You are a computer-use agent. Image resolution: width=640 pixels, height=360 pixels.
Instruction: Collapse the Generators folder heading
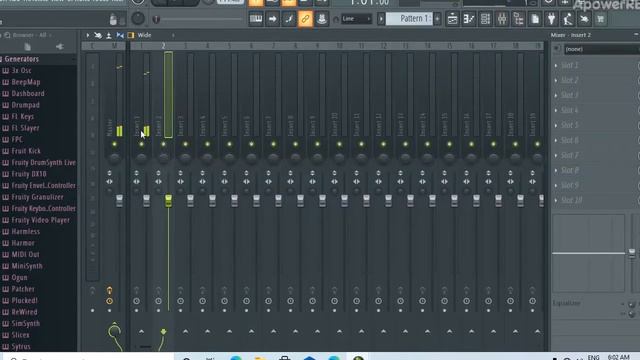tap(21, 59)
